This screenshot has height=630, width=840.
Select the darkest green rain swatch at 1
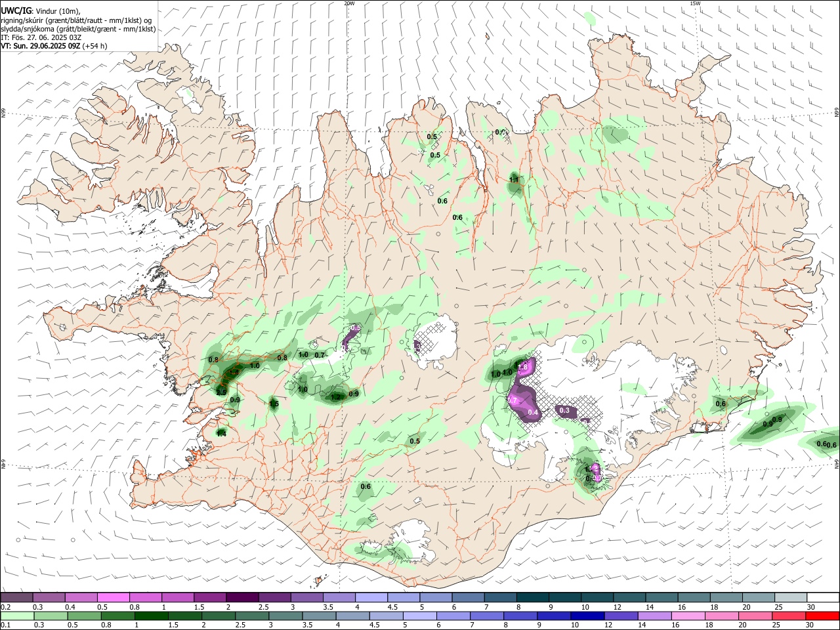click(151, 616)
